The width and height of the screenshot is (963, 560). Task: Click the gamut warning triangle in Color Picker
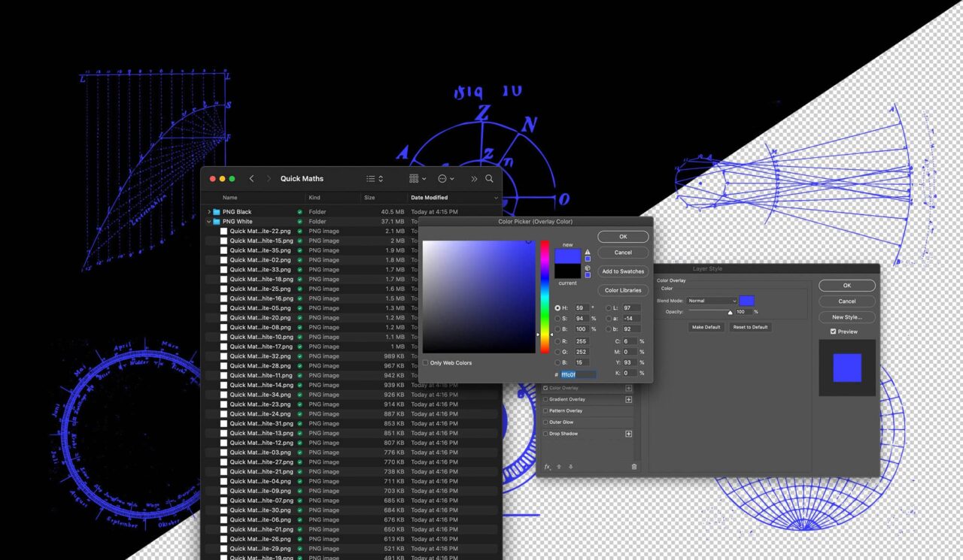[588, 252]
